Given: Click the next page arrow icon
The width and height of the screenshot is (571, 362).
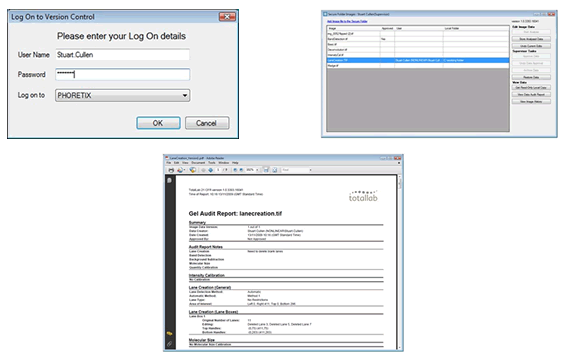Looking at the screenshot, I should [x=210, y=170].
